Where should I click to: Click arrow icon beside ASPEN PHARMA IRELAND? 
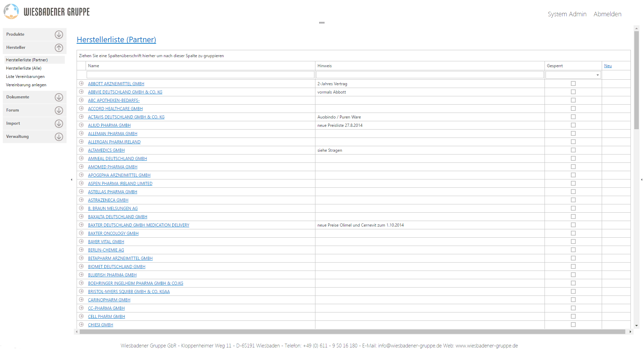pyautogui.click(x=81, y=183)
